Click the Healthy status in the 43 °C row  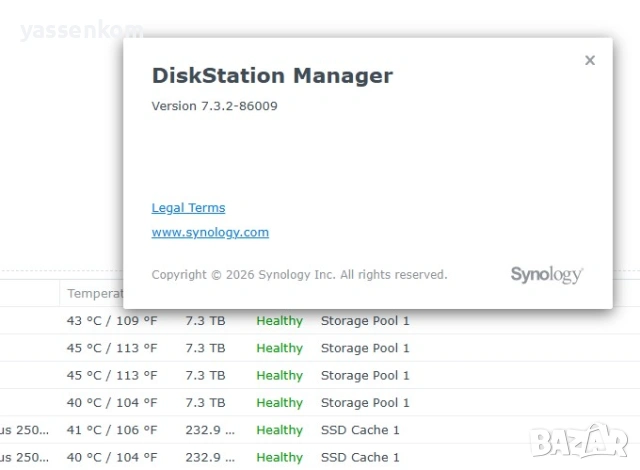tap(280, 321)
